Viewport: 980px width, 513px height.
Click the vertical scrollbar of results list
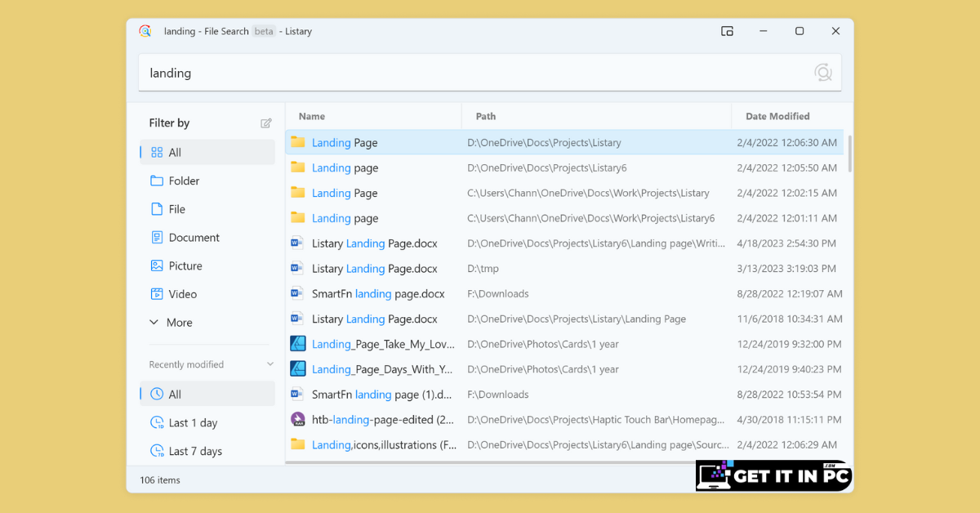[849, 154]
